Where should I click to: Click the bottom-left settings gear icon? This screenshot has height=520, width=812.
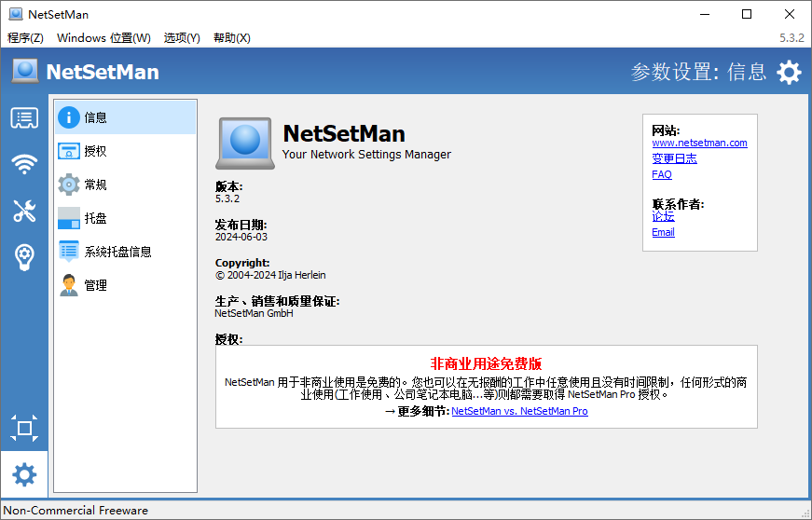point(24,474)
